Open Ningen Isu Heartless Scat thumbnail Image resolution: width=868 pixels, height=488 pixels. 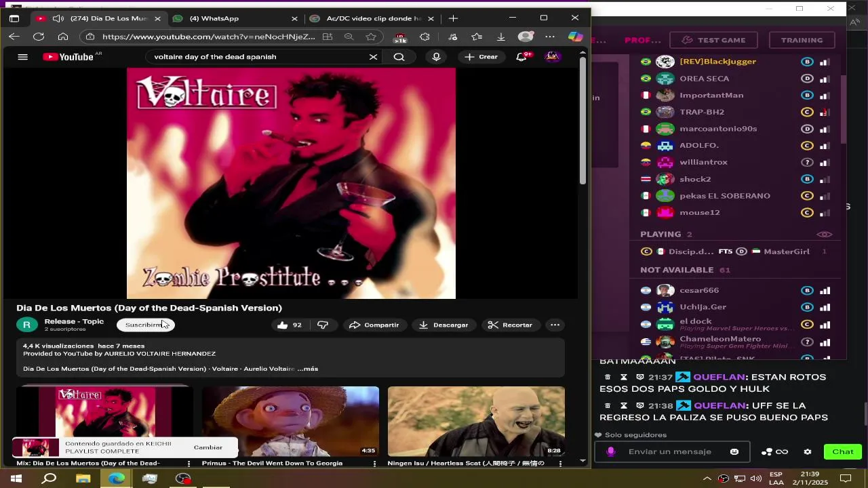pyautogui.click(x=476, y=421)
